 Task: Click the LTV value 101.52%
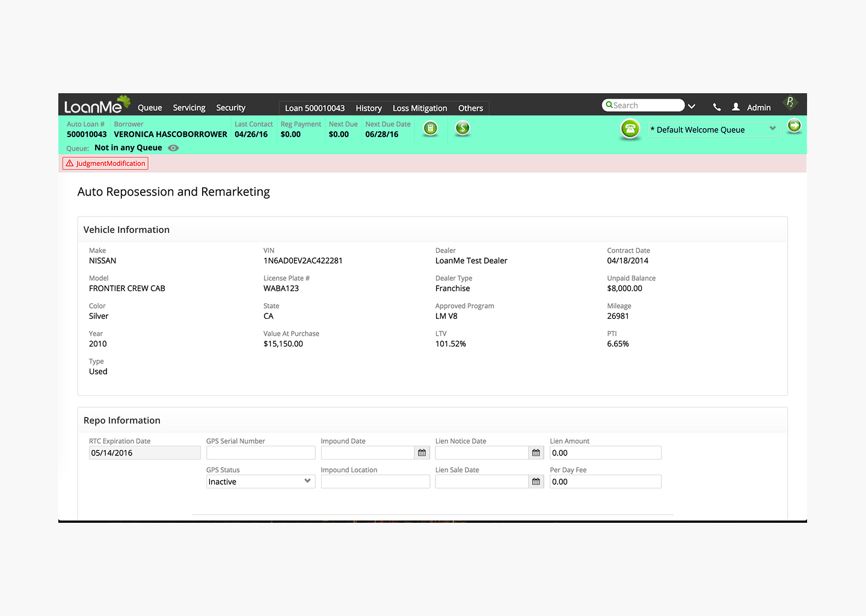point(450,343)
